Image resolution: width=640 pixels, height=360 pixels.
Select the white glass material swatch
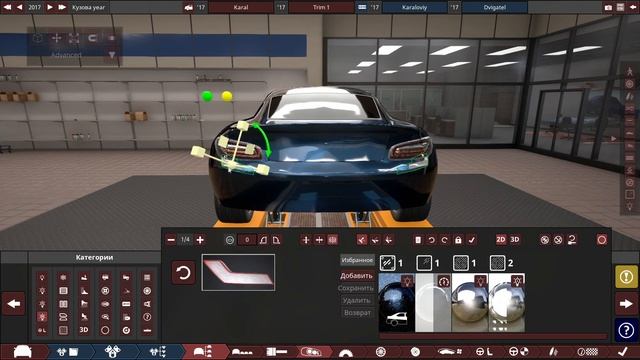[433, 302]
